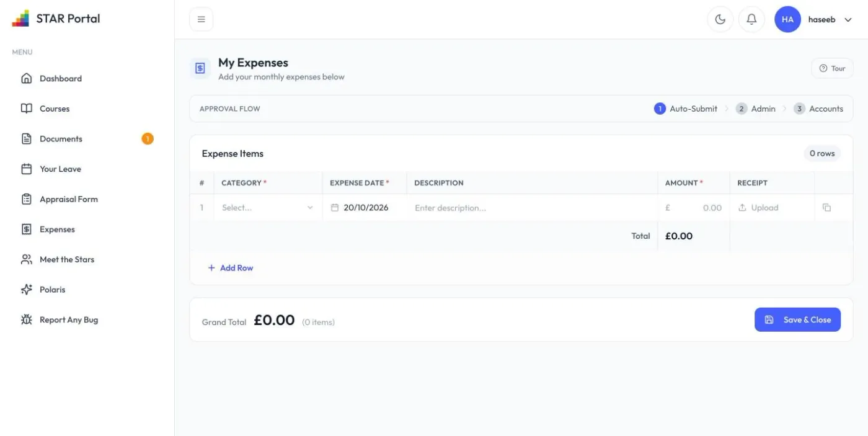
Task: Click the HA user avatar
Action: [787, 19]
